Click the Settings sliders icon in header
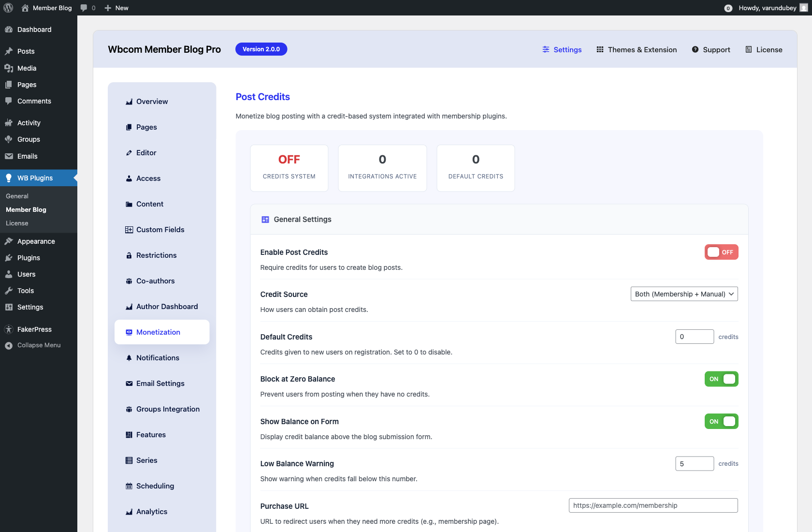 tap(546, 49)
